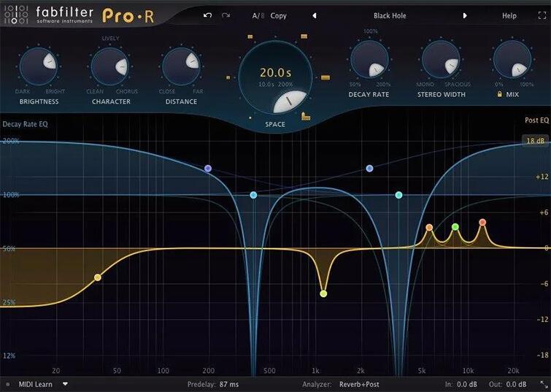Screen dimensions: 551x392
Task: Toggle the Mix lock icon
Action: tap(499, 94)
